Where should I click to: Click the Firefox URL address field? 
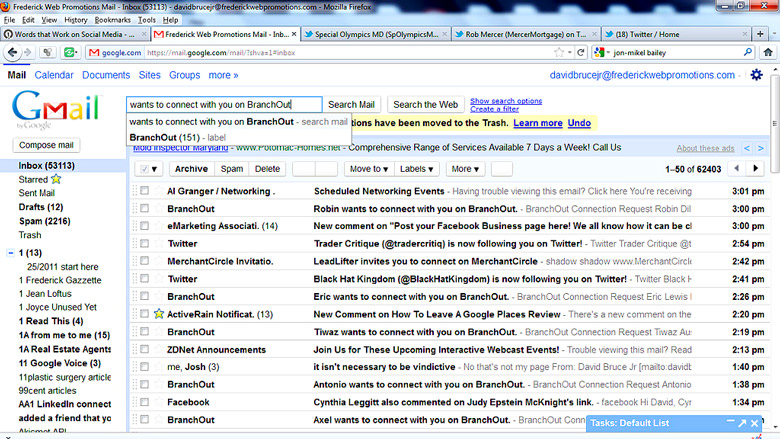(348, 52)
